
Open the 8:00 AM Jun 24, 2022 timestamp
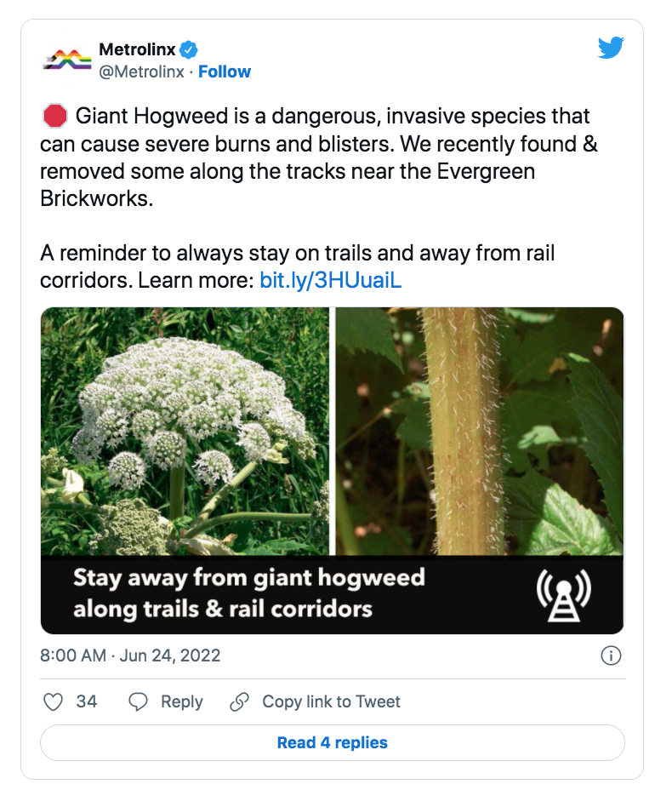(130, 655)
